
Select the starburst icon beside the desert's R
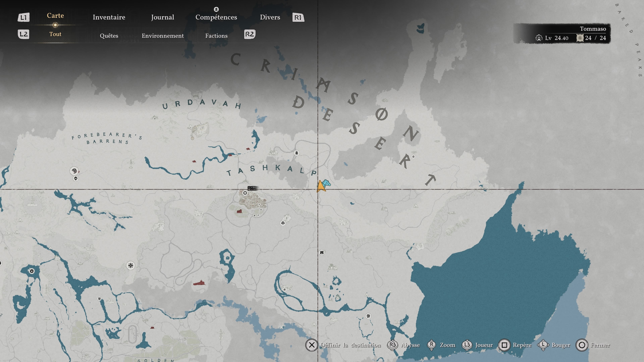coord(413,157)
